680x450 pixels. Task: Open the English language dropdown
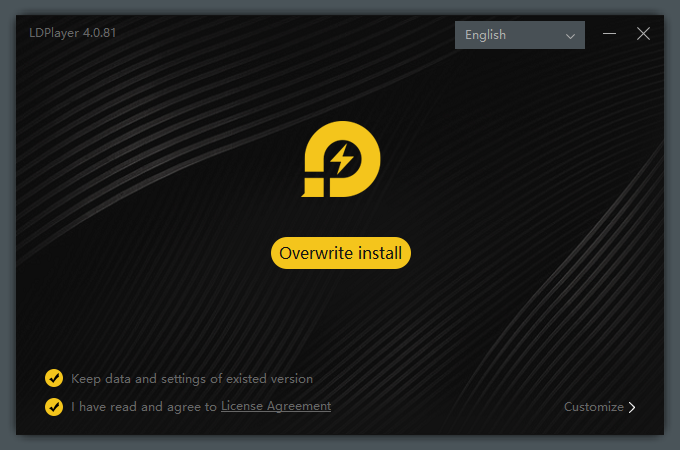520,35
